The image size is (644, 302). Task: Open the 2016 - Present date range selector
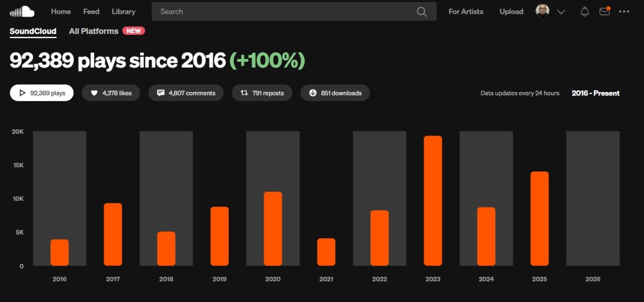pos(596,93)
